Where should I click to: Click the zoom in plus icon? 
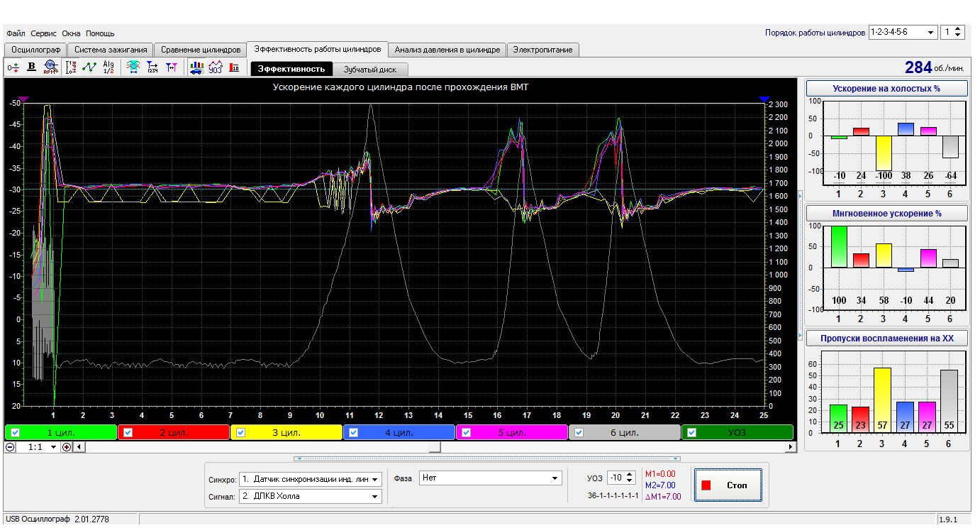tap(67, 447)
